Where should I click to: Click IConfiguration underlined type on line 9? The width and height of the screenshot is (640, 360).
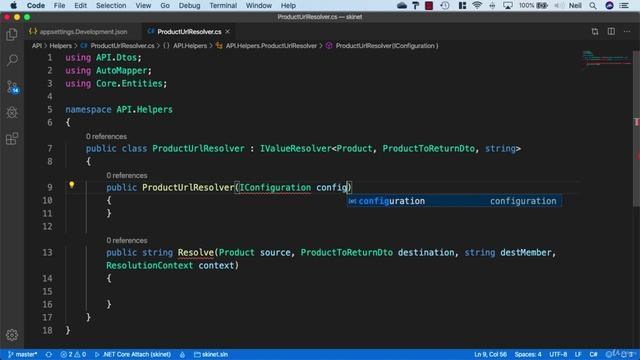coord(275,187)
